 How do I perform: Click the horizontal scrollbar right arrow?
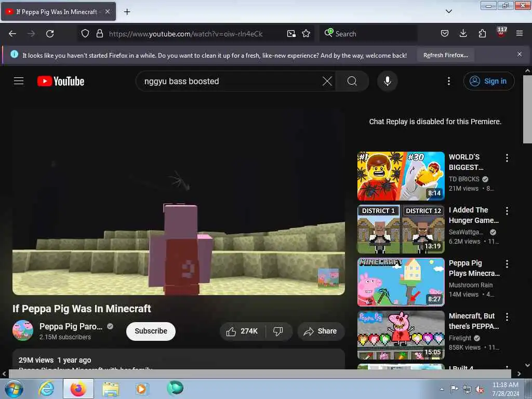pyautogui.click(x=519, y=374)
